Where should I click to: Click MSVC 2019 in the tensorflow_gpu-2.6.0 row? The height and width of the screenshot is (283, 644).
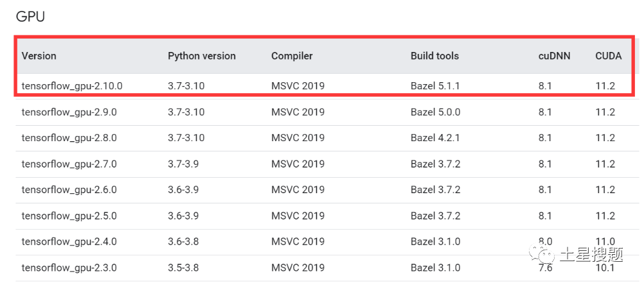(298, 190)
